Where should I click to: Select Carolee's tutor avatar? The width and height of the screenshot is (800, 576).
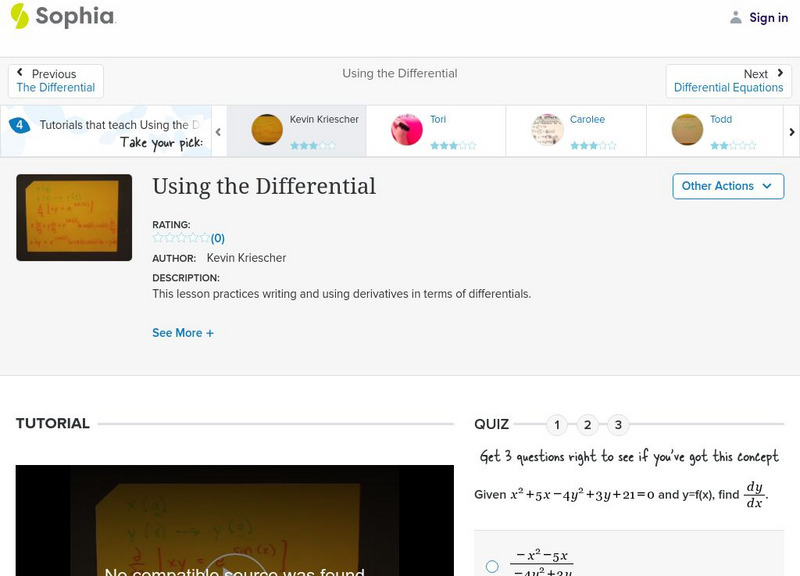(546, 130)
